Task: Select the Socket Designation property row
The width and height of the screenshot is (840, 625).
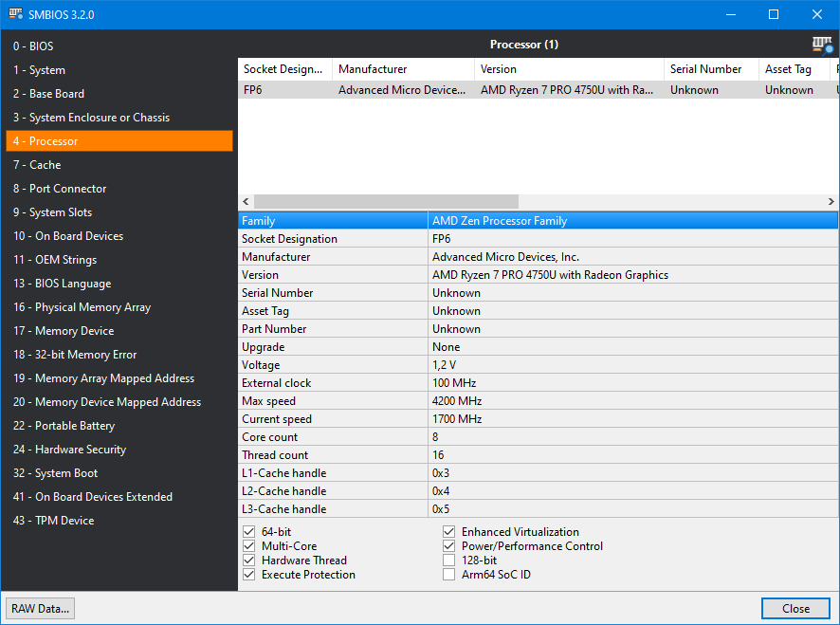Action: click(x=538, y=239)
